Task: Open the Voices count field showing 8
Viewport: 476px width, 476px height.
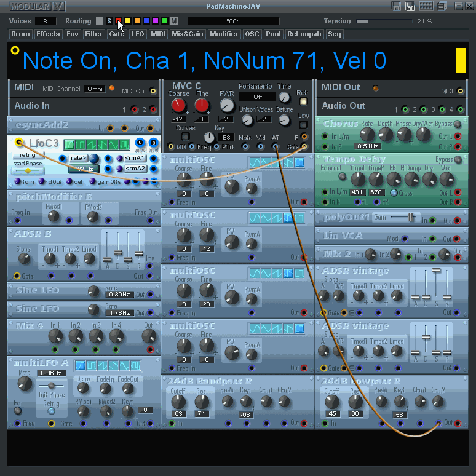Action: (x=46, y=22)
